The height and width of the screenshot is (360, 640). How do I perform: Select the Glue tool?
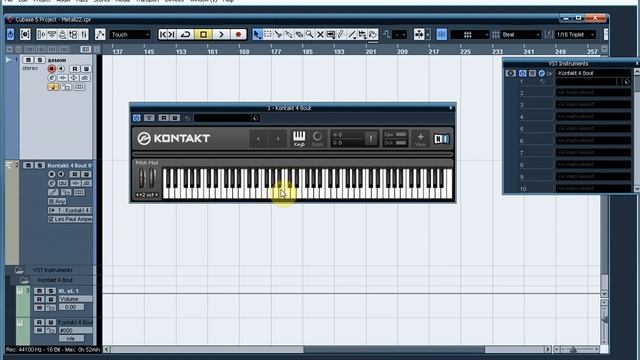click(289, 35)
